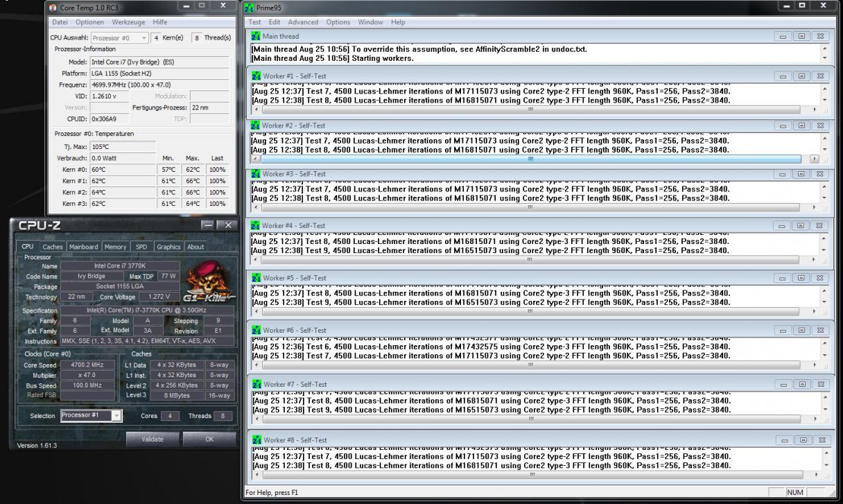Click the Worker #8 window icon
This screenshot has width=843, height=504.
[256, 440]
